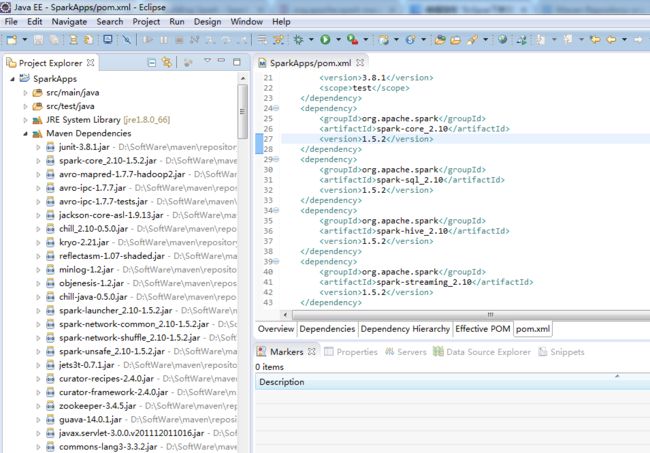This screenshot has width=650, height=453.
Task: Click the Resume debug icon
Action: tap(147, 40)
